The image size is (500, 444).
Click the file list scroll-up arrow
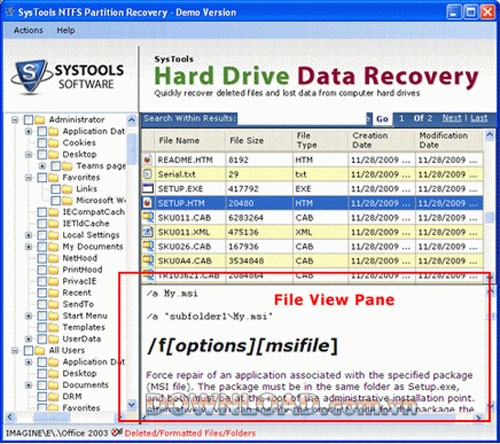489,135
